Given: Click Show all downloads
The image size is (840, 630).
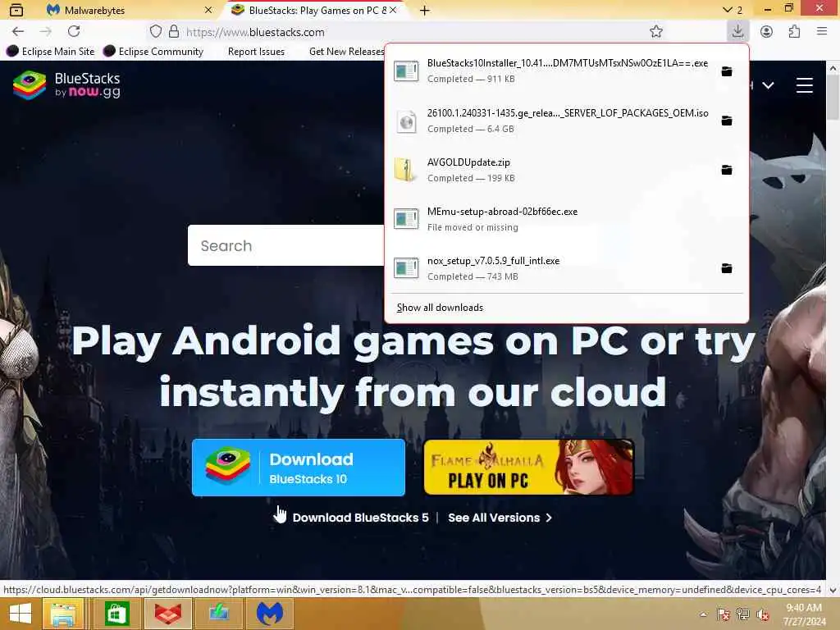Looking at the screenshot, I should pyautogui.click(x=440, y=308).
